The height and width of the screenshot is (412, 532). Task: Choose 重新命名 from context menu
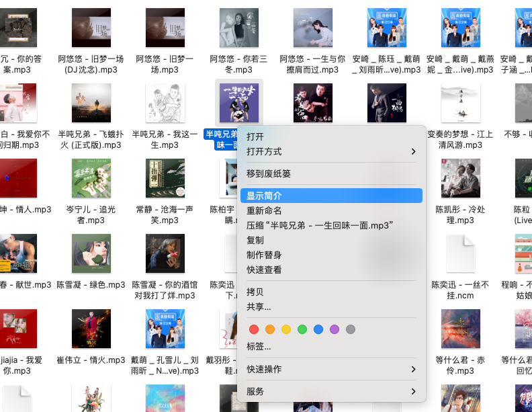click(331, 210)
